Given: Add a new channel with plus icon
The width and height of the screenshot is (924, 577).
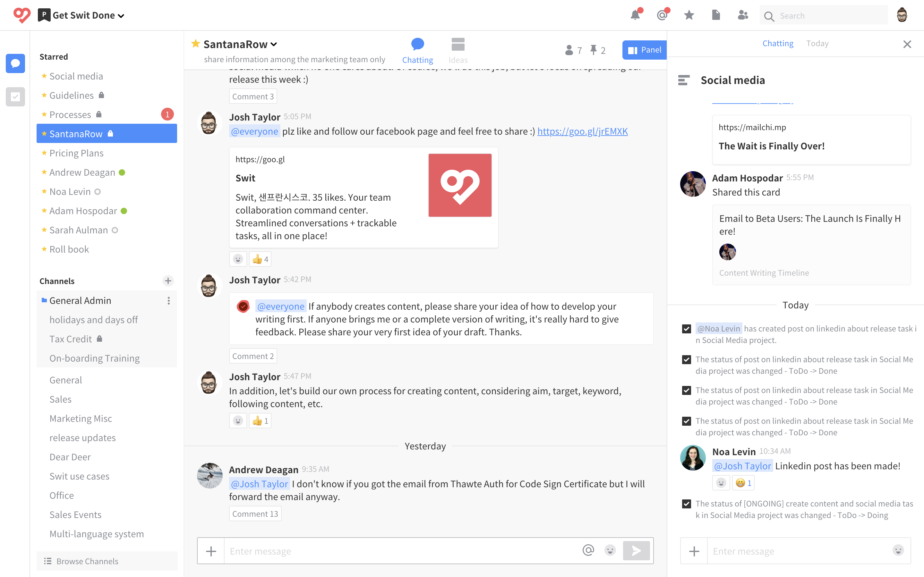Looking at the screenshot, I should 168,281.
